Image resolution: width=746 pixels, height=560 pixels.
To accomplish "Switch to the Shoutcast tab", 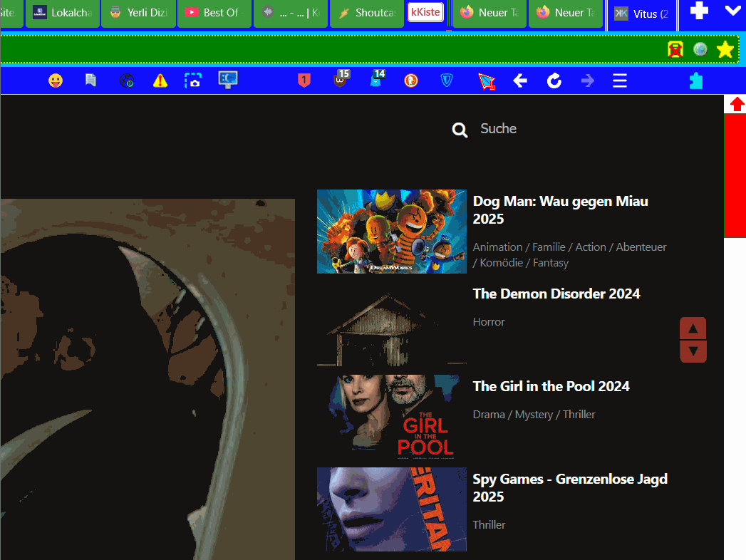I will coord(367,13).
